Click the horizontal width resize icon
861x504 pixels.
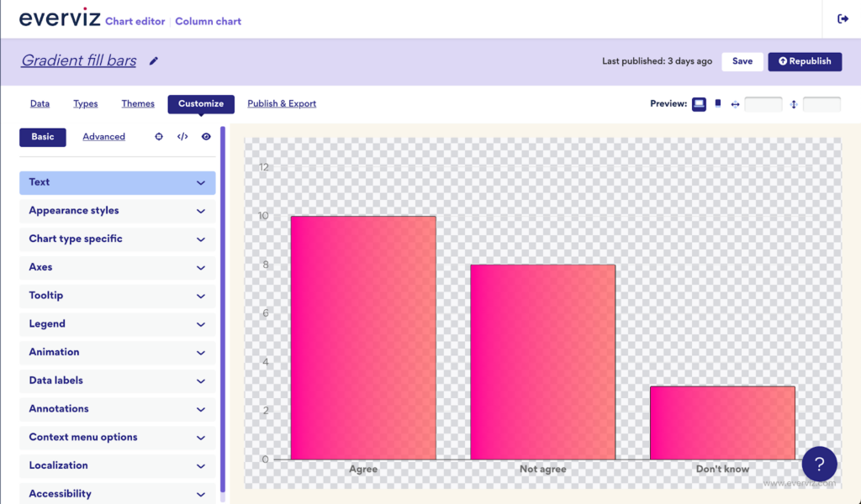pyautogui.click(x=735, y=104)
